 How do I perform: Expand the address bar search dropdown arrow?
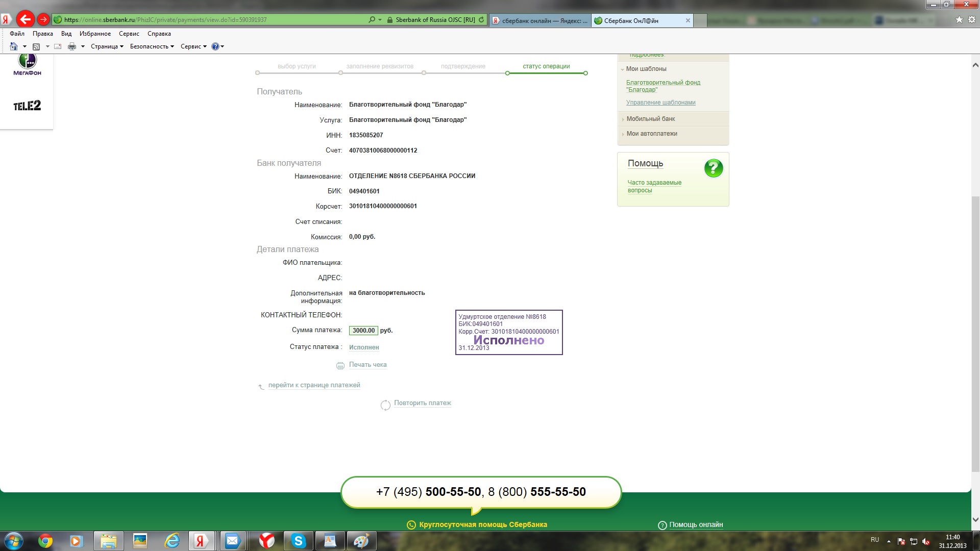click(x=380, y=20)
